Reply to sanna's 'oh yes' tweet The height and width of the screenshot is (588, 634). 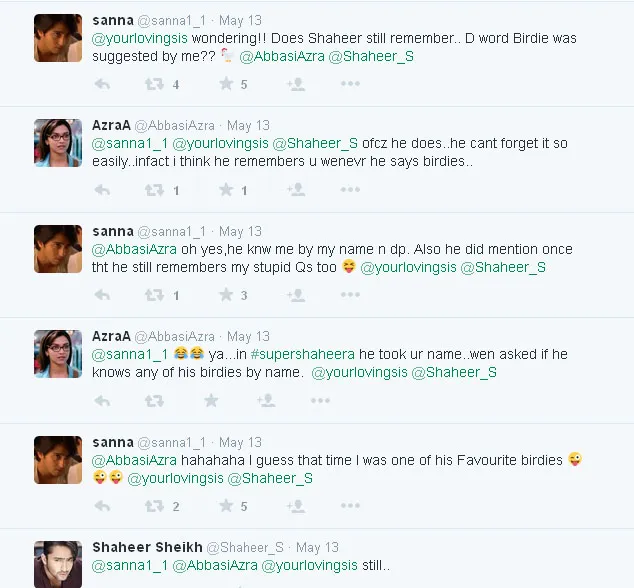click(102, 296)
